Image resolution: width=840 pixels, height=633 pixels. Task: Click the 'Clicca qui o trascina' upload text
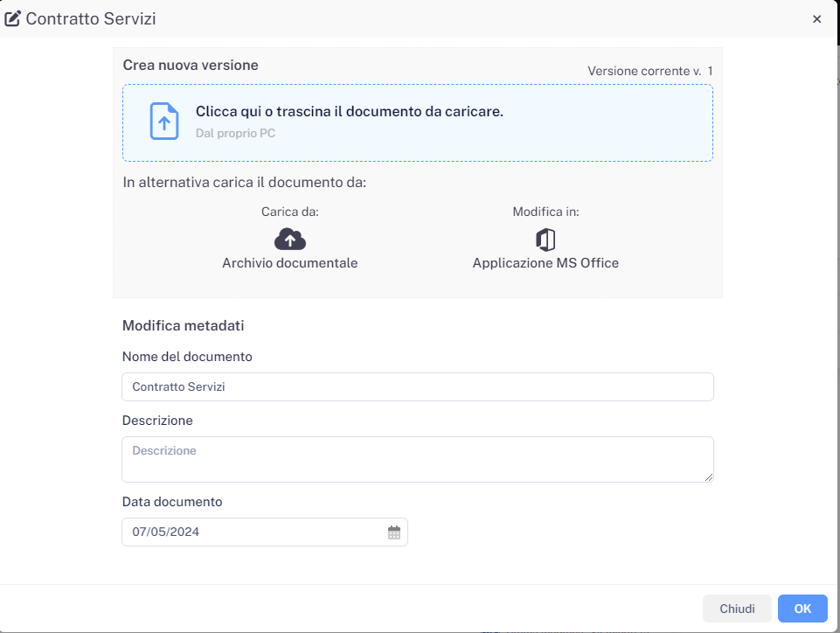[x=349, y=112]
